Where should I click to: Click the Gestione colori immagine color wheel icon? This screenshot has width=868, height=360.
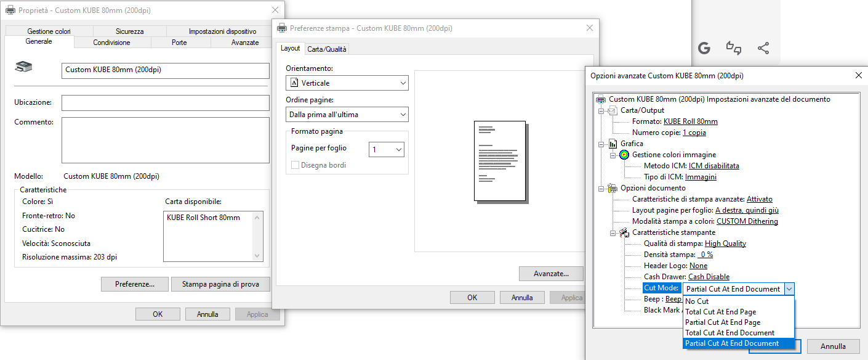pos(624,155)
